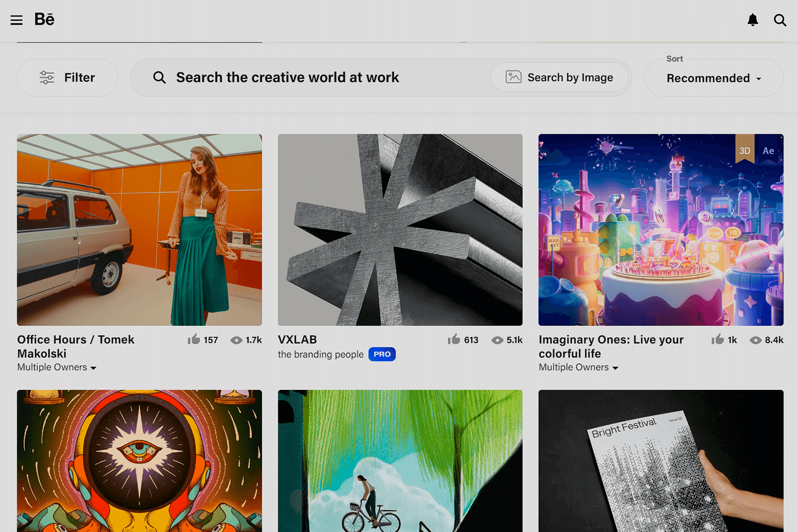Expand Multiple Owners under Office Hours
Screen dimensions: 798x532
(x=57, y=368)
